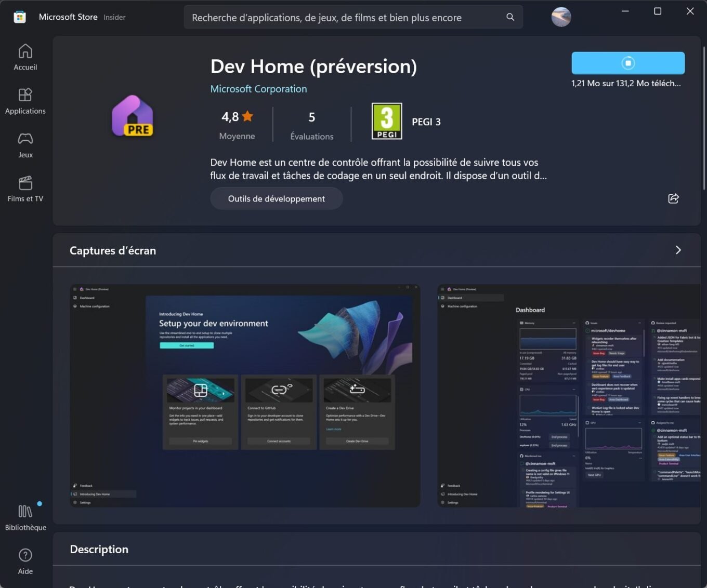Image resolution: width=707 pixels, height=588 pixels.
Task: Click the 5 Évaluations count
Action: pyautogui.click(x=312, y=125)
